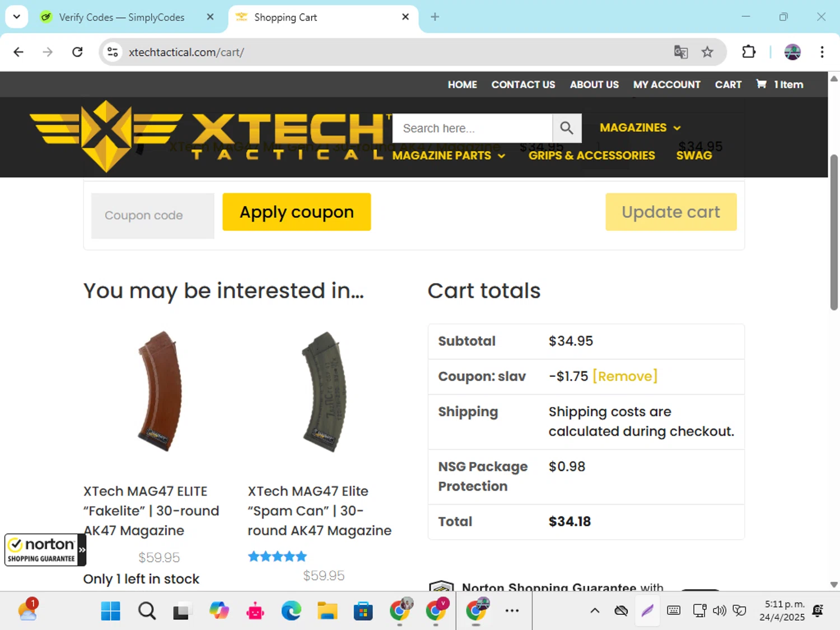This screenshot has height=630, width=840.
Task: Click the search magnifier button
Action: coord(567,128)
